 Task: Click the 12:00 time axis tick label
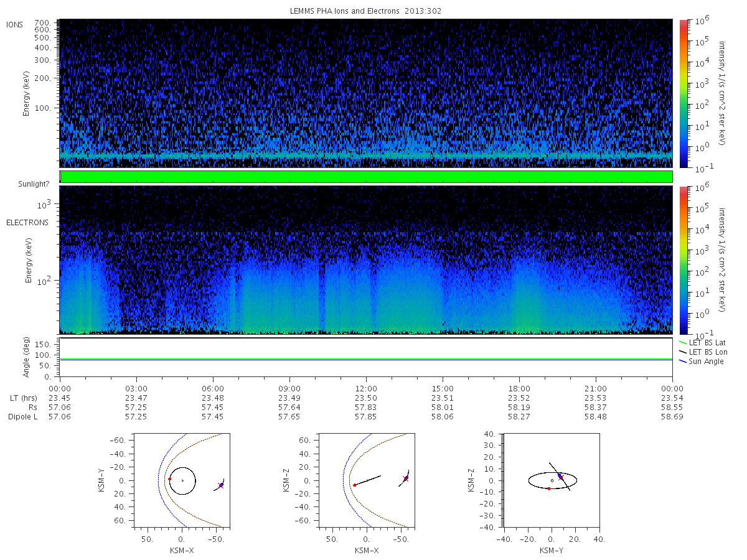pyautogui.click(x=366, y=388)
